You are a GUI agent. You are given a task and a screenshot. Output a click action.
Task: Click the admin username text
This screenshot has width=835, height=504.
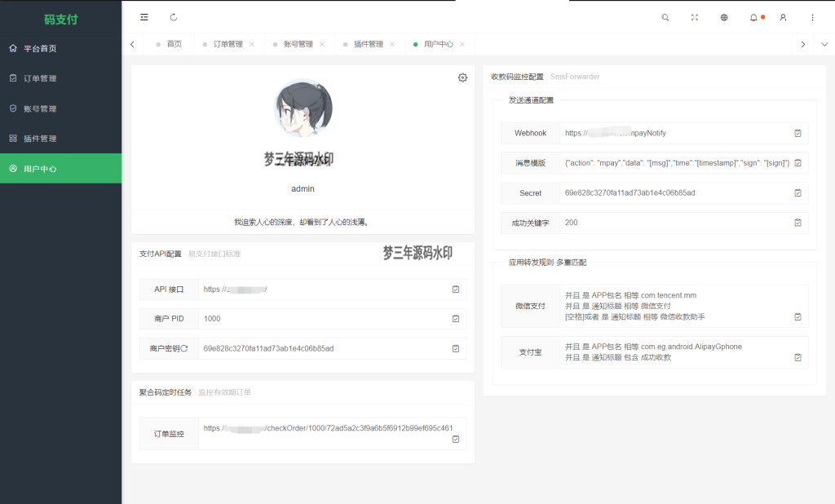coord(303,188)
